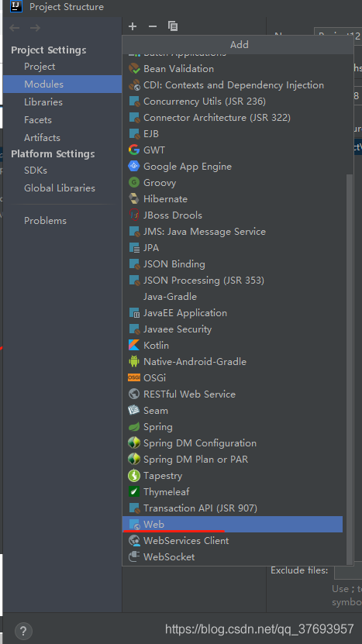The width and height of the screenshot is (362, 644).
Task: Click the RESTful Web Service globe icon
Action: pyautogui.click(x=134, y=394)
